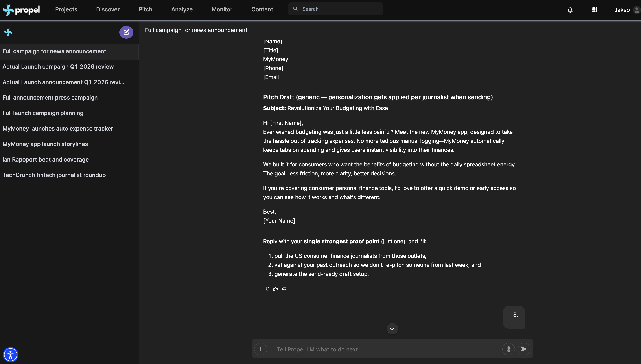641x364 pixels.
Task: Mark the response with thumbs down
Action: click(x=284, y=289)
